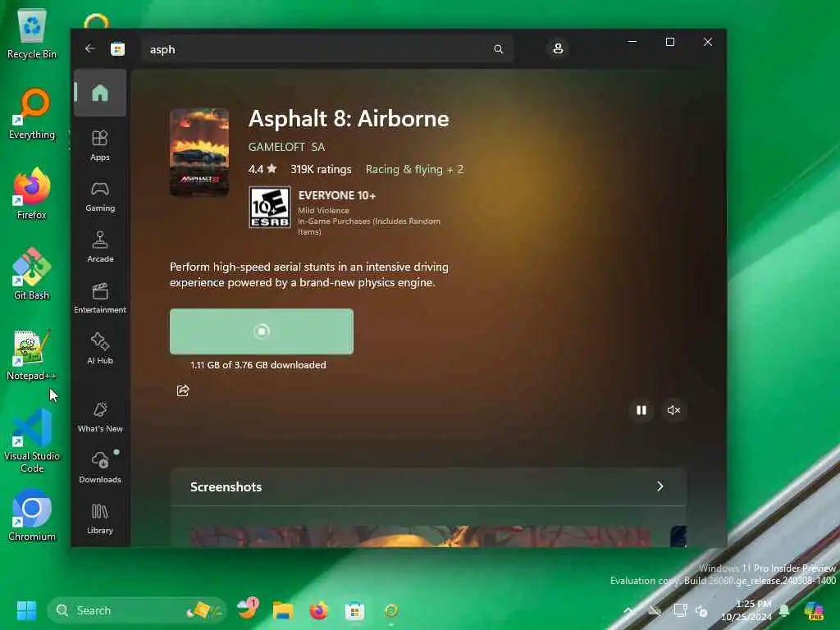Click the Asphalt 8 app cover thumbnail
Viewport: 840px width, 630px height.
(x=199, y=153)
